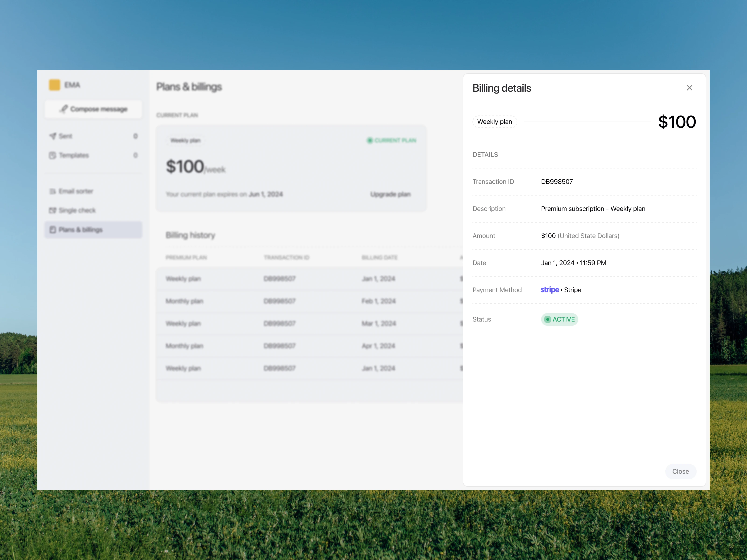Open Templates from the sidebar
Screen dimensions: 747x560
(74, 155)
